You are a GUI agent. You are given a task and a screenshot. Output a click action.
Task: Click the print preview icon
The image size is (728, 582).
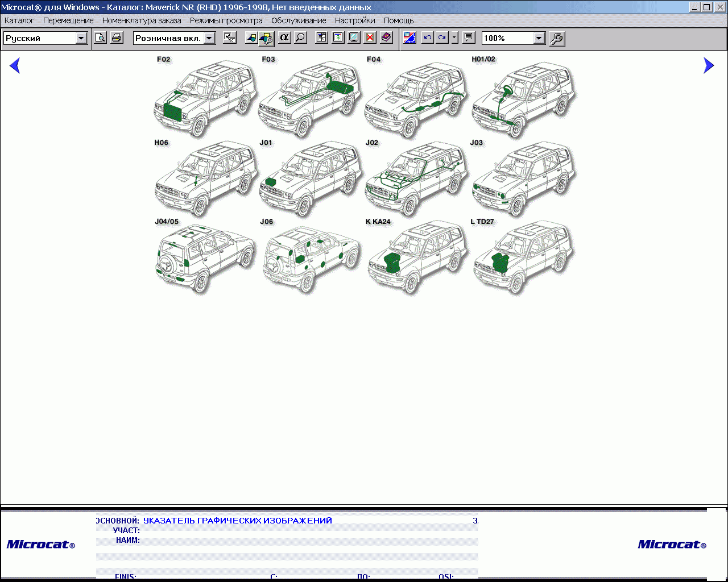coord(100,38)
